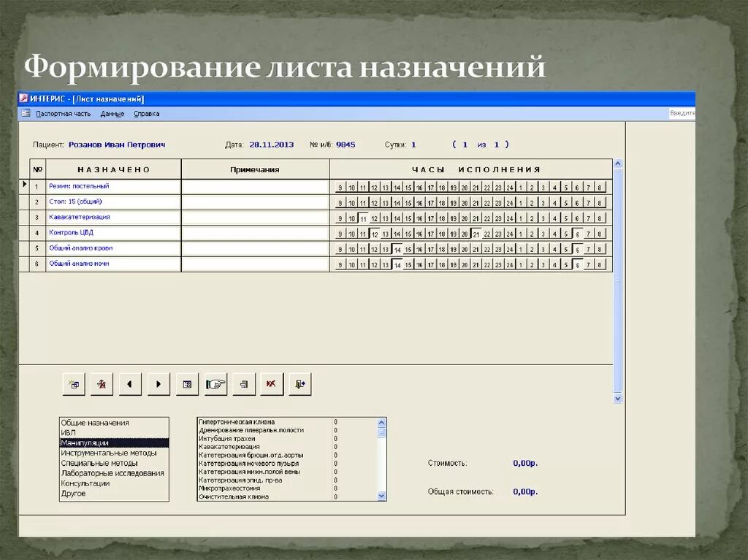
Task: Click the align-lines button next to the pointing hand
Action: point(244,384)
